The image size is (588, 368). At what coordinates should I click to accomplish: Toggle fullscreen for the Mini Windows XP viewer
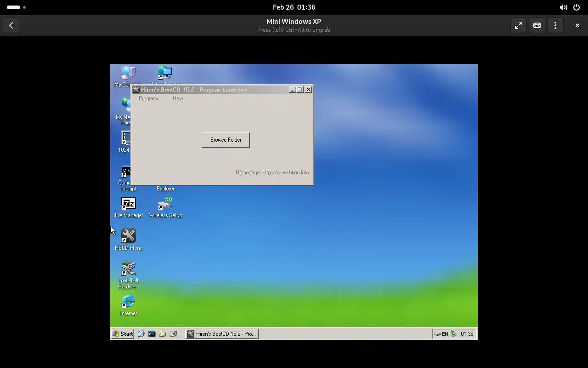pos(519,25)
